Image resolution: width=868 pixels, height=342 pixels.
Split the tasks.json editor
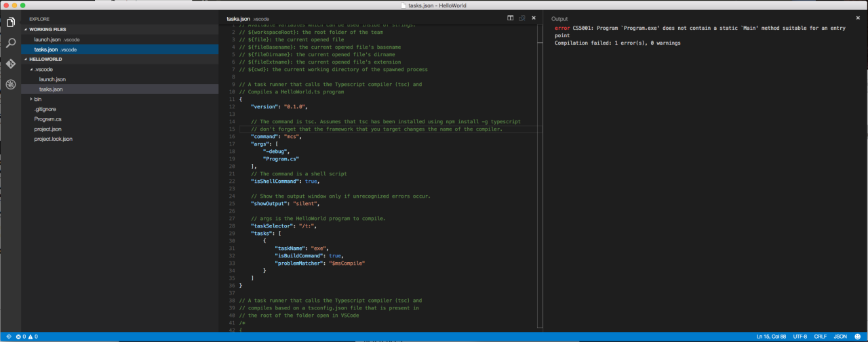click(511, 18)
